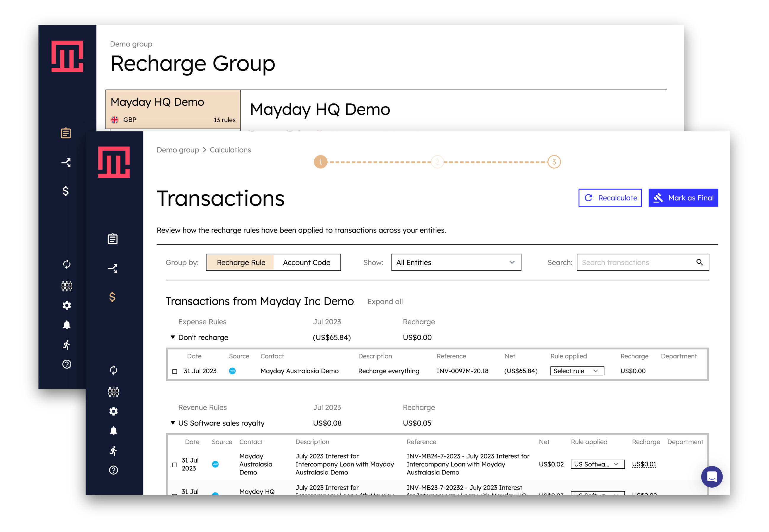The width and height of the screenshot is (769, 532).
Task: Group by Recharge Rule tab
Action: (x=241, y=263)
